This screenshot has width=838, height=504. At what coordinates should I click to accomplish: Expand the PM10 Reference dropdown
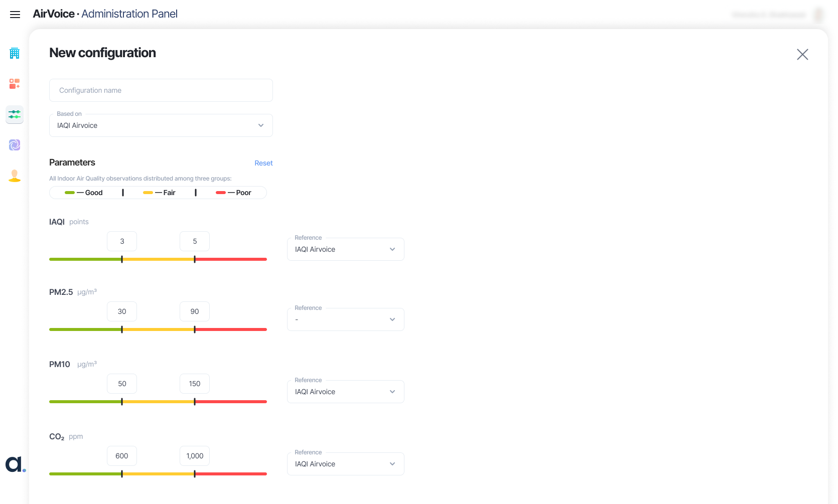point(345,392)
